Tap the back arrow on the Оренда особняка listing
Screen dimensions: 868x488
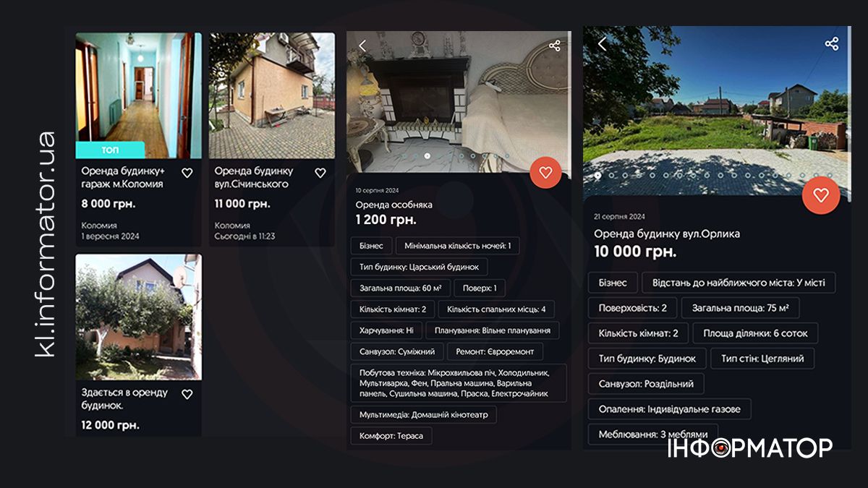pos(362,46)
